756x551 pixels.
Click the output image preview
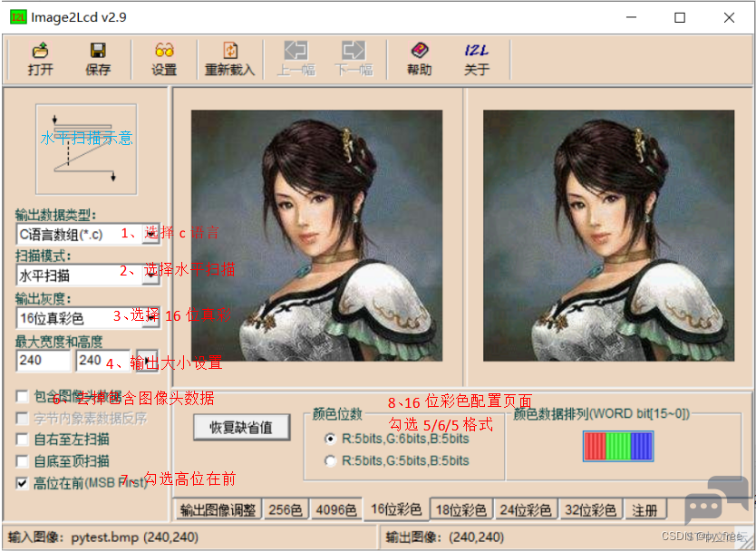tap(608, 236)
